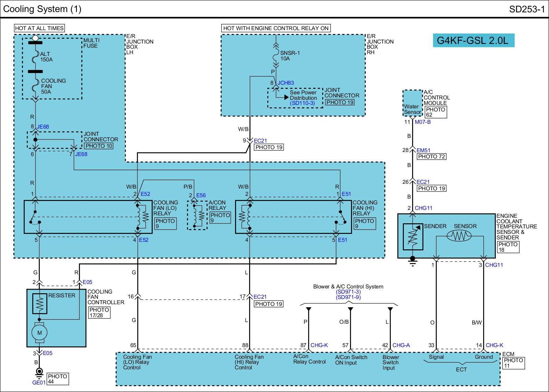Click the ALT 150A fuse symbol
The width and height of the screenshot is (549, 392).
[x=35, y=56]
